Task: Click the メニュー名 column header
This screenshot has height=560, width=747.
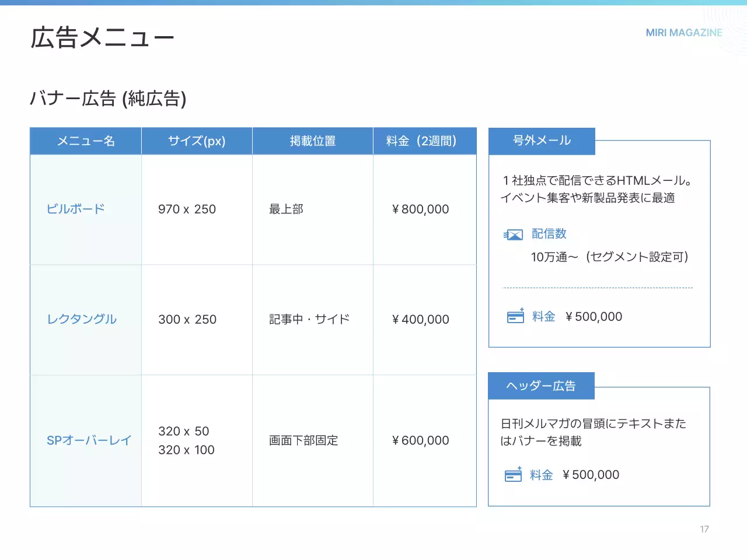Action: click(85, 141)
